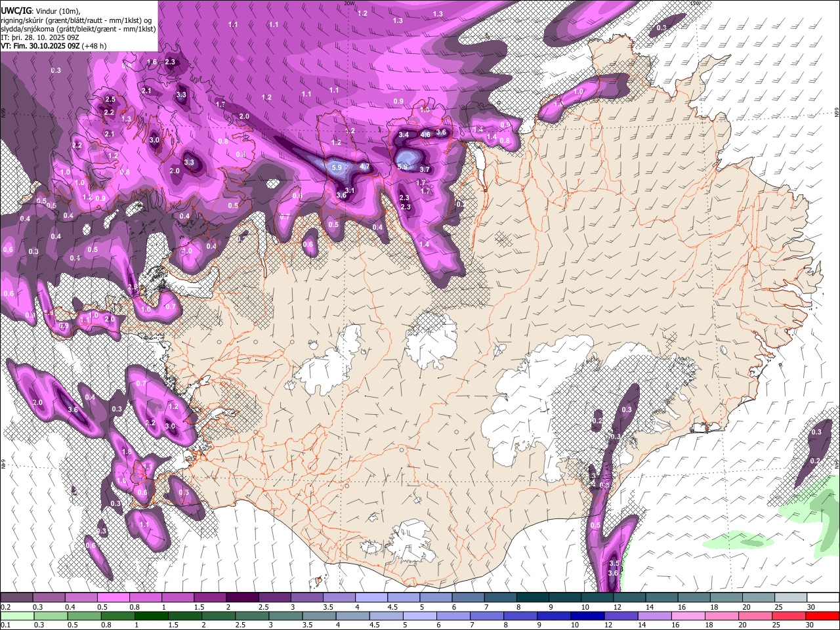Click the 2.5 precipitation value on the map
Viewport: 840px width, 630px height.
pyautogui.click(x=110, y=100)
